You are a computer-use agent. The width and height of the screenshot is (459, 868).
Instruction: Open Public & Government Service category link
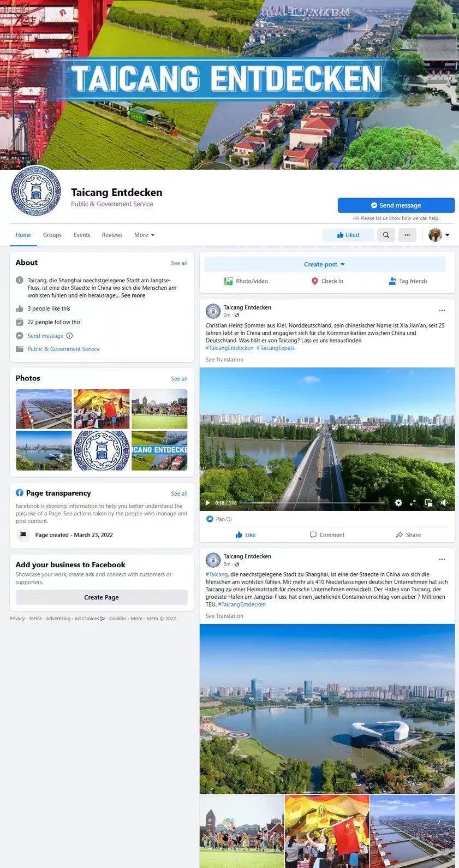tap(64, 349)
